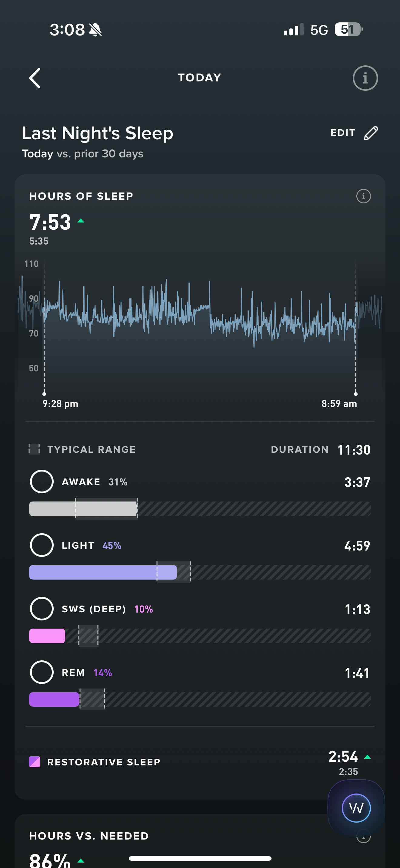The width and height of the screenshot is (400, 868).
Task: Open Hours of Sleep info icon
Action: [363, 196]
